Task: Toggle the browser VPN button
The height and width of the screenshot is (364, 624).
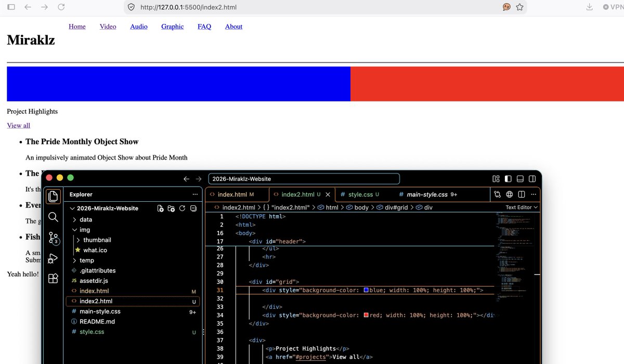Action: 613,7
